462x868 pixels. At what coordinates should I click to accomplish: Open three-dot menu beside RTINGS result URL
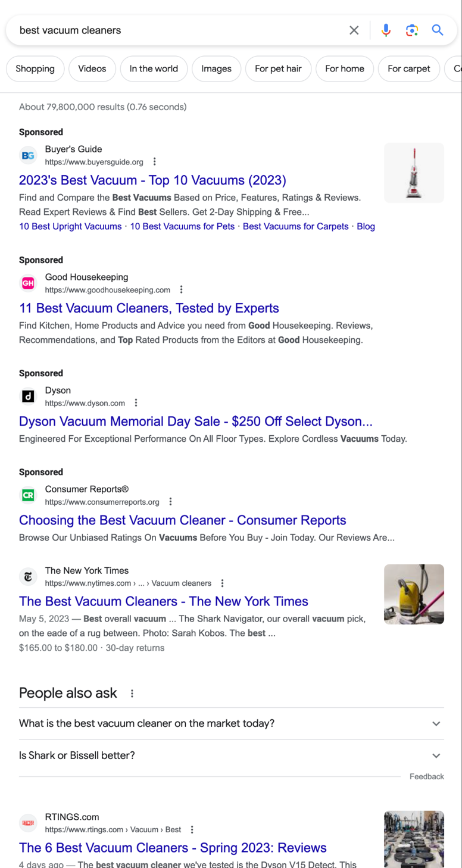click(x=192, y=830)
